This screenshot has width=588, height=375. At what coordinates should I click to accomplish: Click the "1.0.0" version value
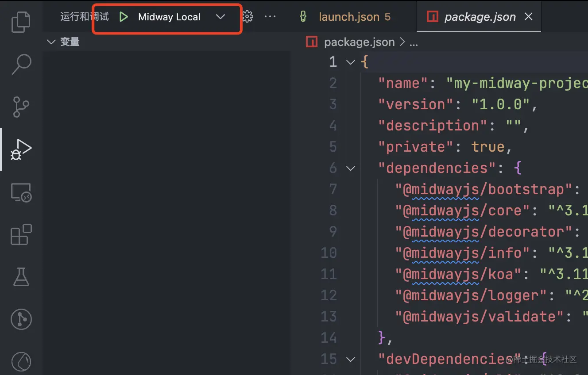pos(500,104)
